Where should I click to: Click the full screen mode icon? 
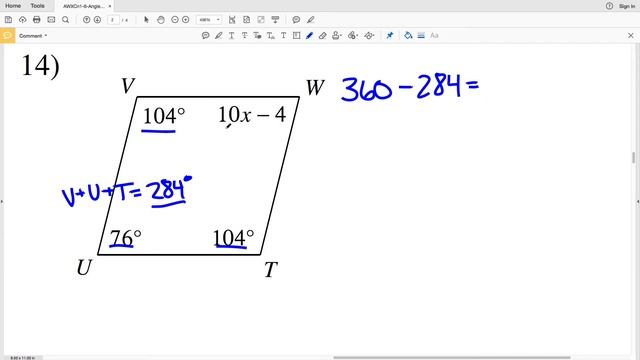261,20
